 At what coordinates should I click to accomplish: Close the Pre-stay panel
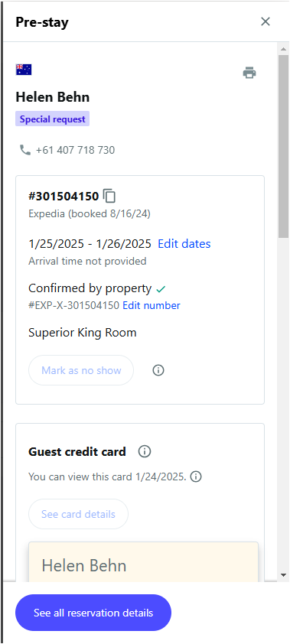(x=266, y=21)
